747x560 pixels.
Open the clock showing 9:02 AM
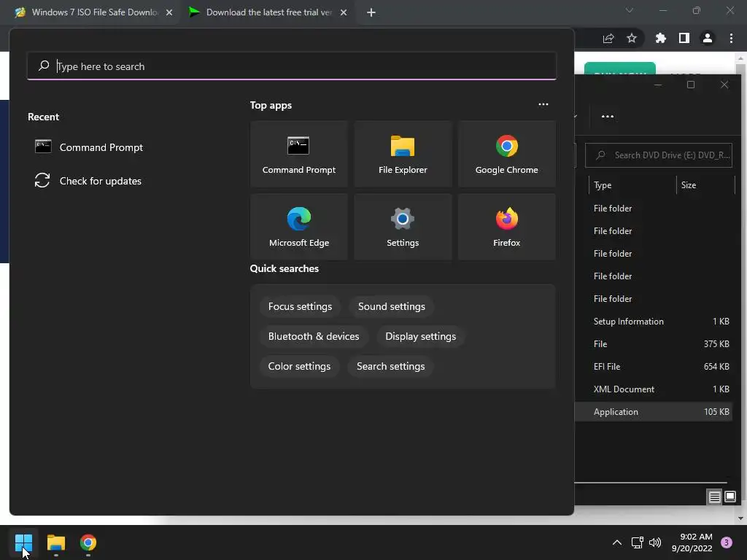(x=692, y=542)
